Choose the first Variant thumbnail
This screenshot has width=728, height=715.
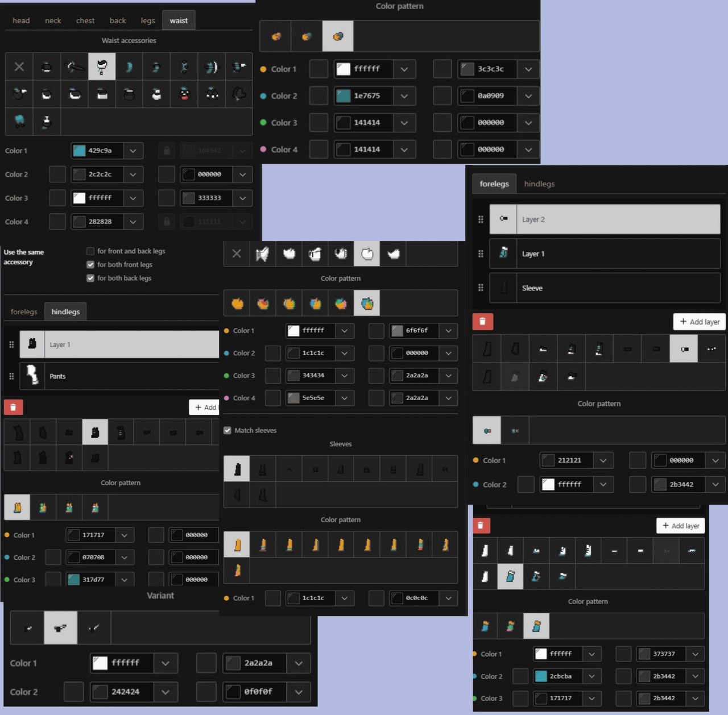27,628
